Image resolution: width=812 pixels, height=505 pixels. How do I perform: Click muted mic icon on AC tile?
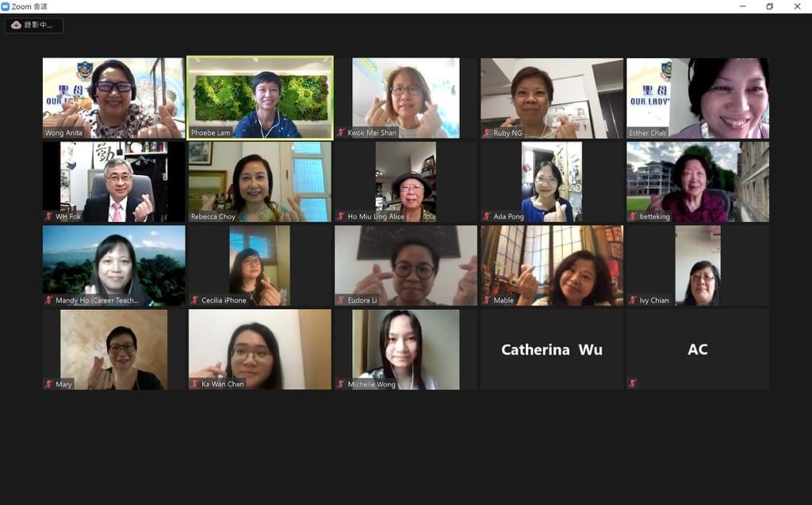pyautogui.click(x=632, y=383)
